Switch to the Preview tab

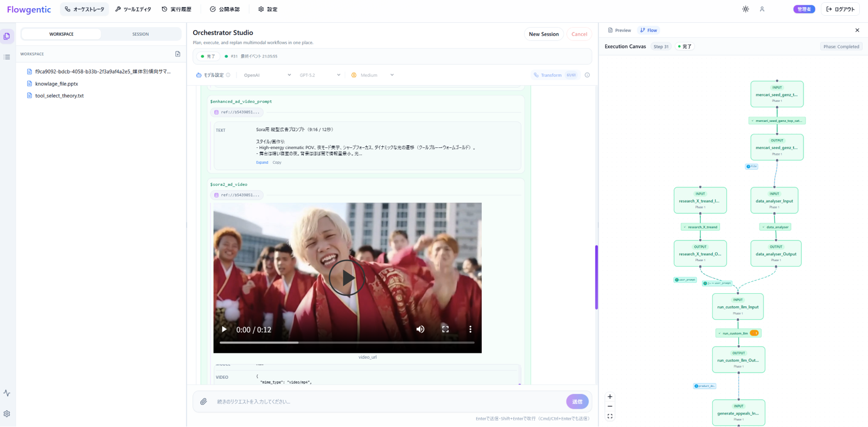click(620, 30)
